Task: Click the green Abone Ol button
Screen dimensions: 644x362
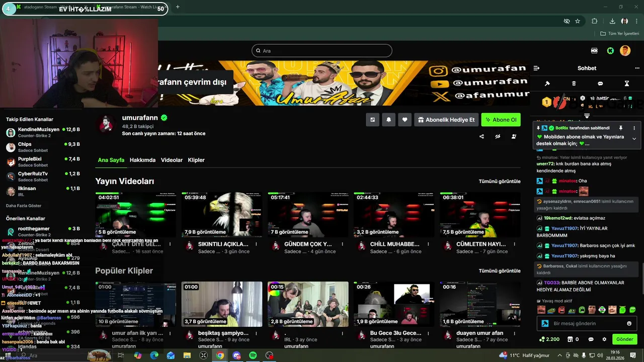Action: (501, 120)
